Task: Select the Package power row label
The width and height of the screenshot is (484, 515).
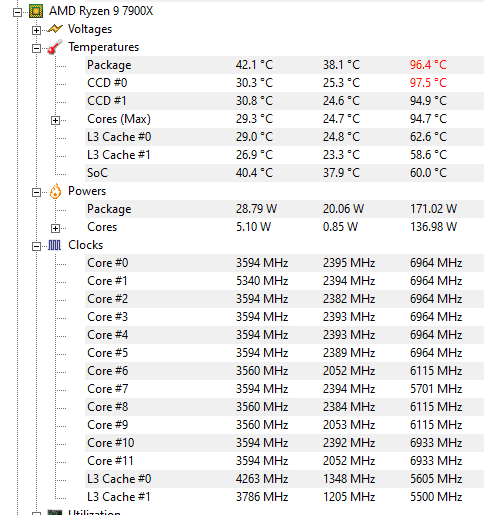Action: [x=109, y=209]
